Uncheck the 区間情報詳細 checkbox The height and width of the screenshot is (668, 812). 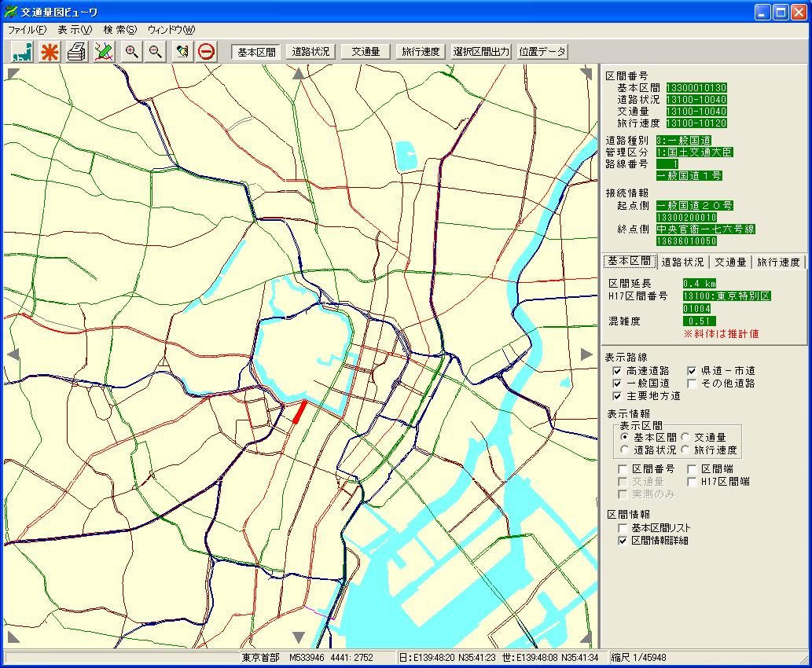(623, 541)
